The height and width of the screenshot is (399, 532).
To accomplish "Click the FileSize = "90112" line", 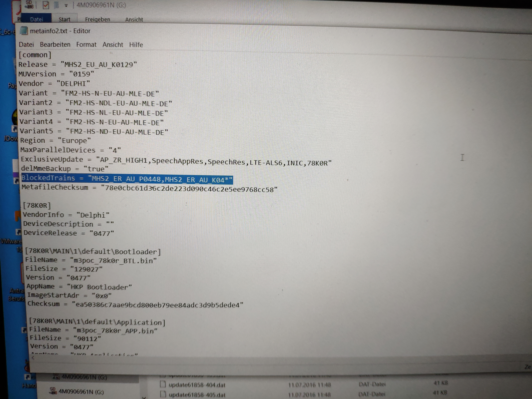I will click(65, 338).
